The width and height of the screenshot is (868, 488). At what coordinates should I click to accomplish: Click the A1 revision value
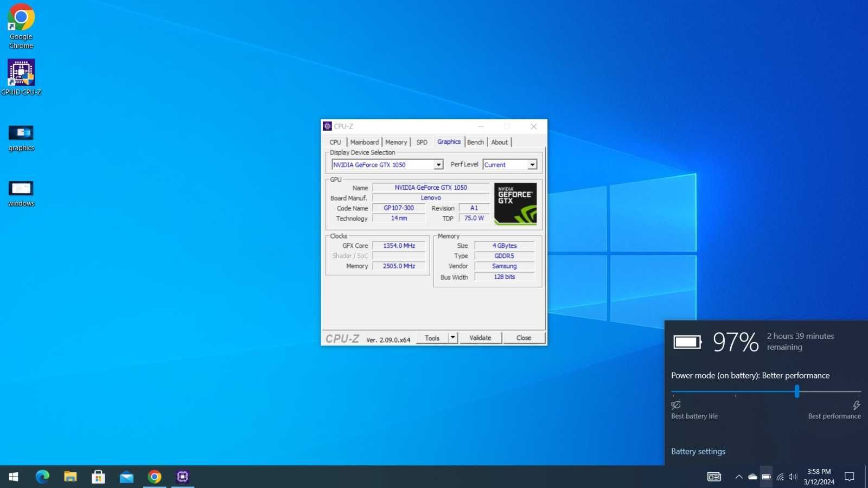coord(474,208)
